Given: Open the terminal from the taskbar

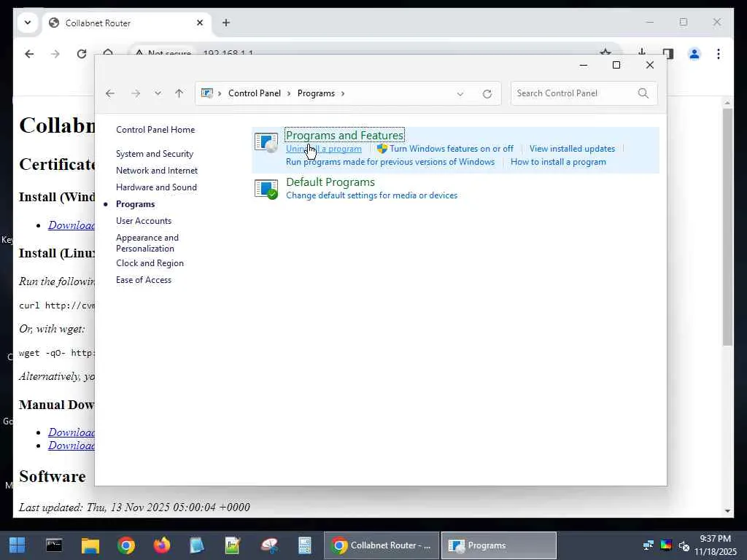Looking at the screenshot, I should tap(54, 545).
